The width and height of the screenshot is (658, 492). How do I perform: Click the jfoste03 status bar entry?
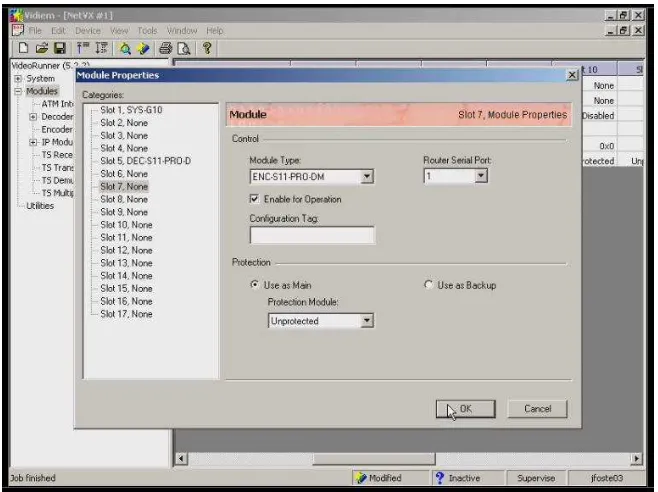click(x=606, y=478)
